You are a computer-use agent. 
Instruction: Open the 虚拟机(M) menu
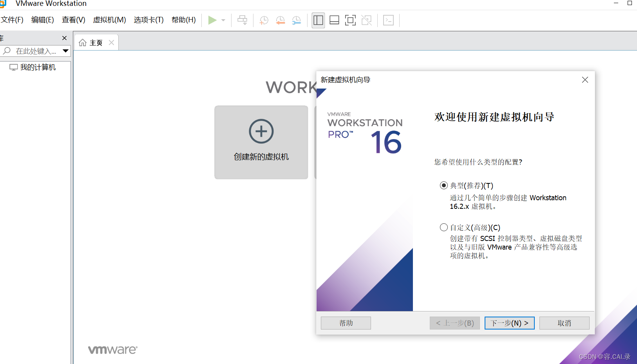pyautogui.click(x=109, y=20)
